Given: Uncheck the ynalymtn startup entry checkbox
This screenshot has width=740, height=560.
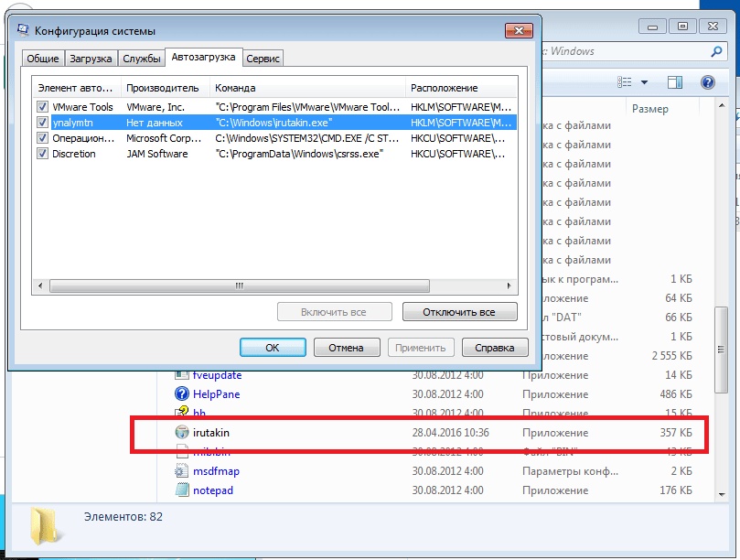Looking at the screenshot, I should (42, 123).
